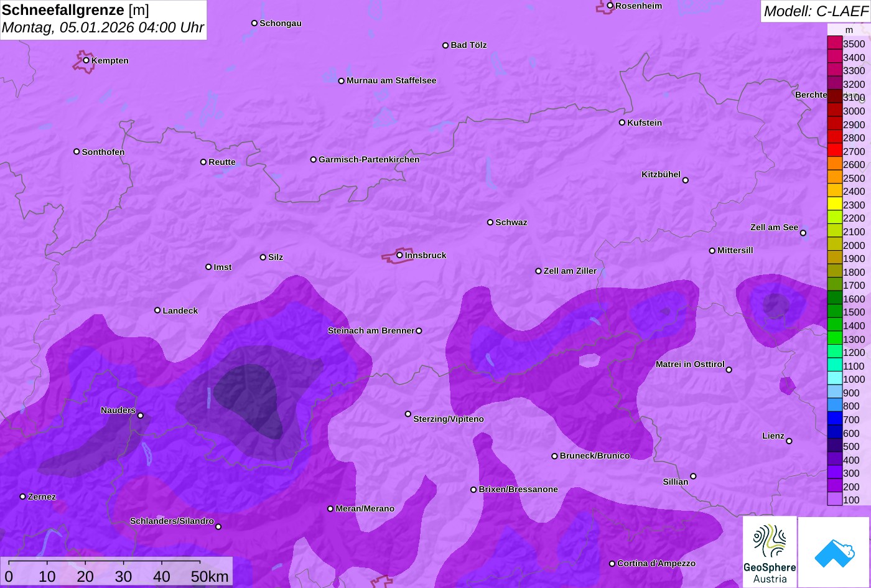
Task: Click the Schwaz marker dot
Action: pyautogui.click(x=490, y=222)
